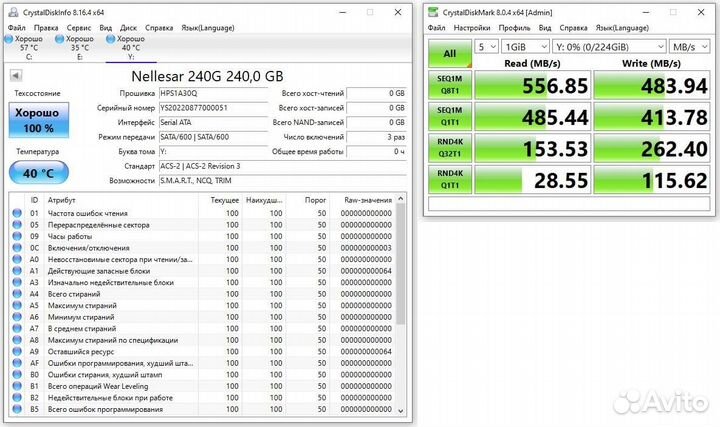Click the previous disk arrow button in CrystalDiskInfo

coord(16,75)
